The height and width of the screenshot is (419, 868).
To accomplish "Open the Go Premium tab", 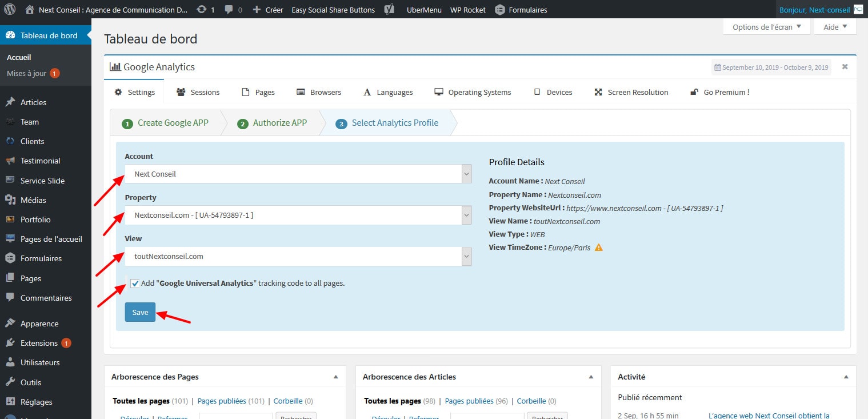I will click(x=720, y=92).
